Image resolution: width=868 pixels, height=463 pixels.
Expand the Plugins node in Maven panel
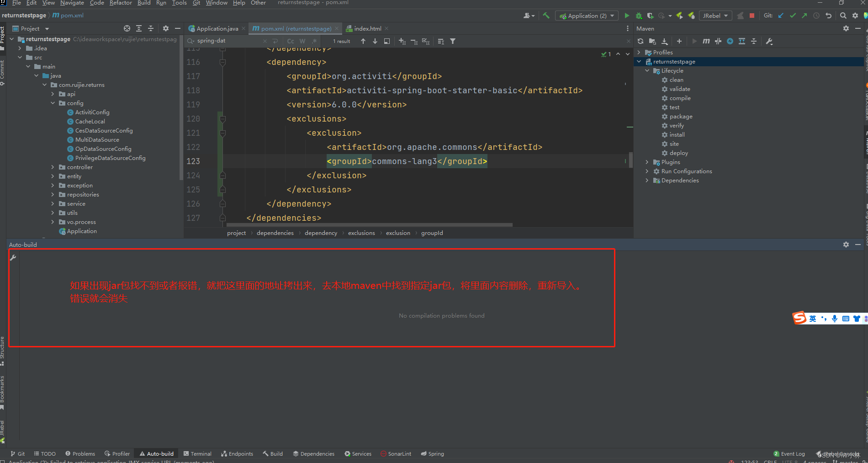pyautogui.click(x=647, y=162)
